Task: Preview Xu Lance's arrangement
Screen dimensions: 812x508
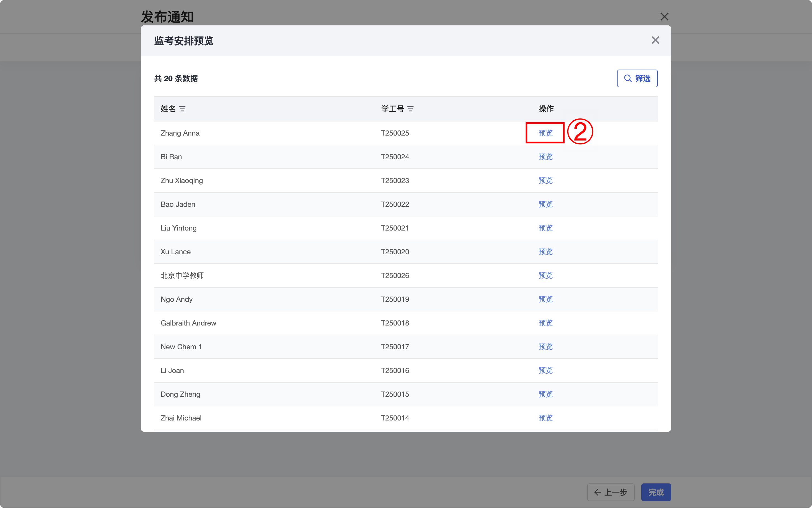Action: [x=545, y=252]
